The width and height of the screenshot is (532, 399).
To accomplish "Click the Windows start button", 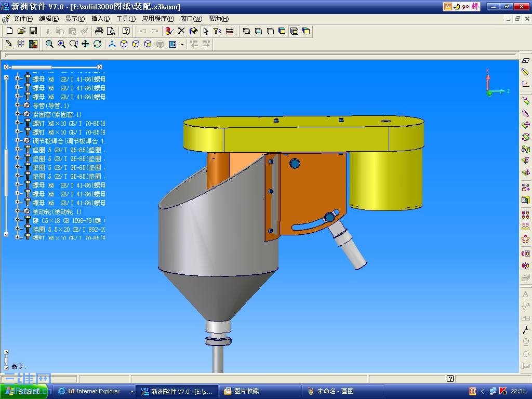I will 24,391.
